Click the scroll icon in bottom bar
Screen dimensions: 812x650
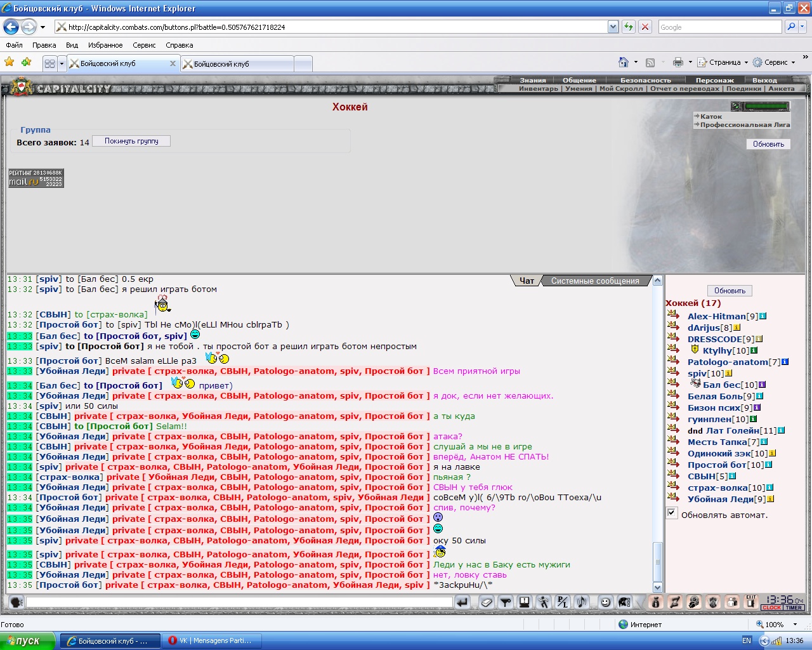(675, 602)
